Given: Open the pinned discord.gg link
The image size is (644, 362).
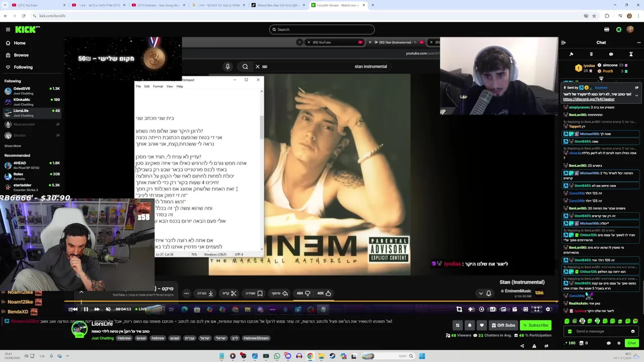Looking at the screenshot, I should point(589,100).
